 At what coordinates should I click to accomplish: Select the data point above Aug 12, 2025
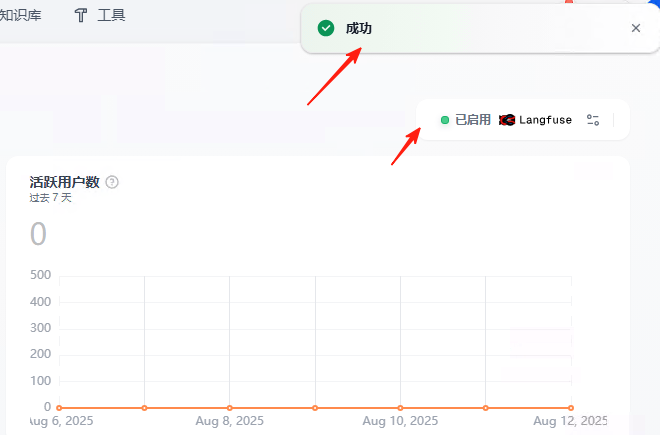pos(571,408)
